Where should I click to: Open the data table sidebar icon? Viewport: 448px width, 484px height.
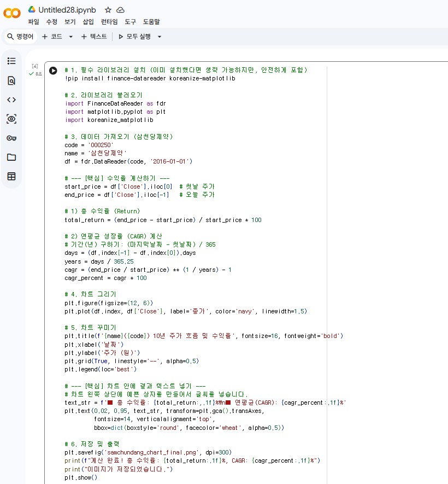[x=11, y=176]
